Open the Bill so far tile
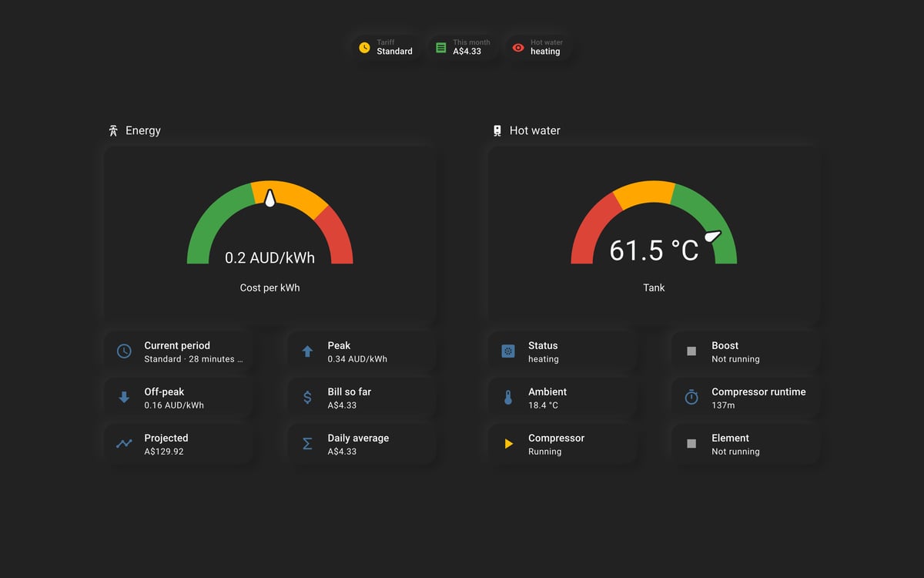 [362, 398]
